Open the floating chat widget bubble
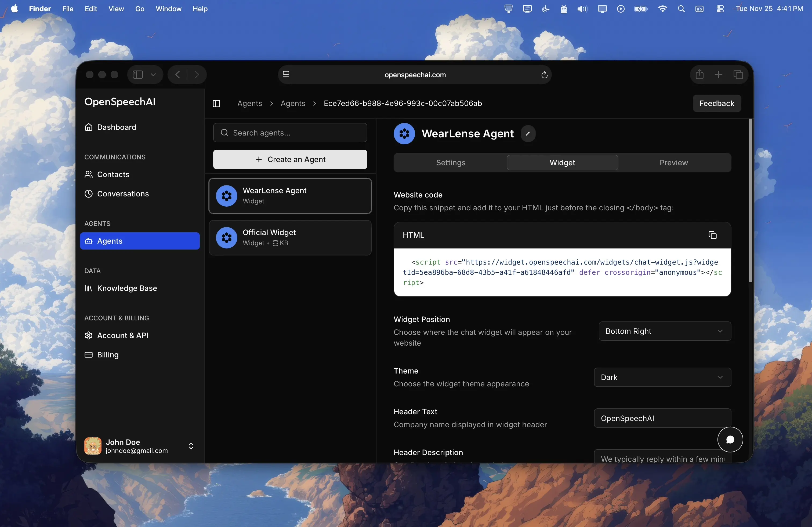812x527 pixels. pyautogui.click(x=730, y=440)
